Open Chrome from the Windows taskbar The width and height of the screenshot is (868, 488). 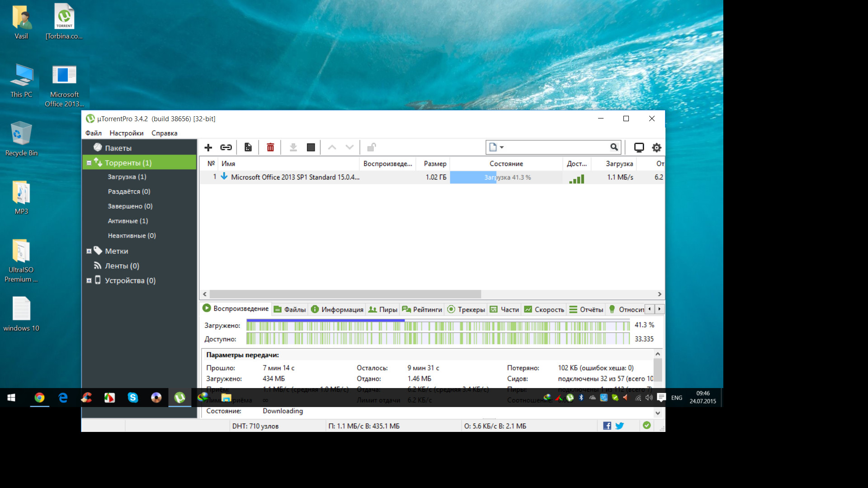[40, 398]
